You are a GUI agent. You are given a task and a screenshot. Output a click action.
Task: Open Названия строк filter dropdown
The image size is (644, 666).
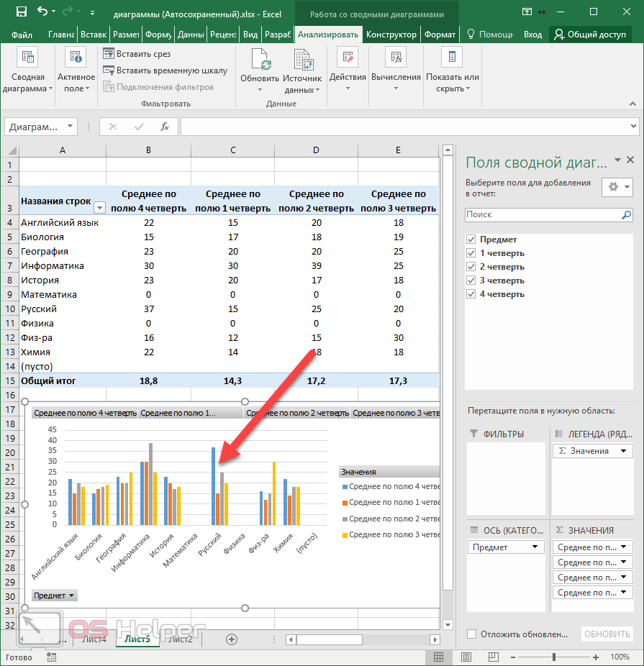[x=99, y=208]
